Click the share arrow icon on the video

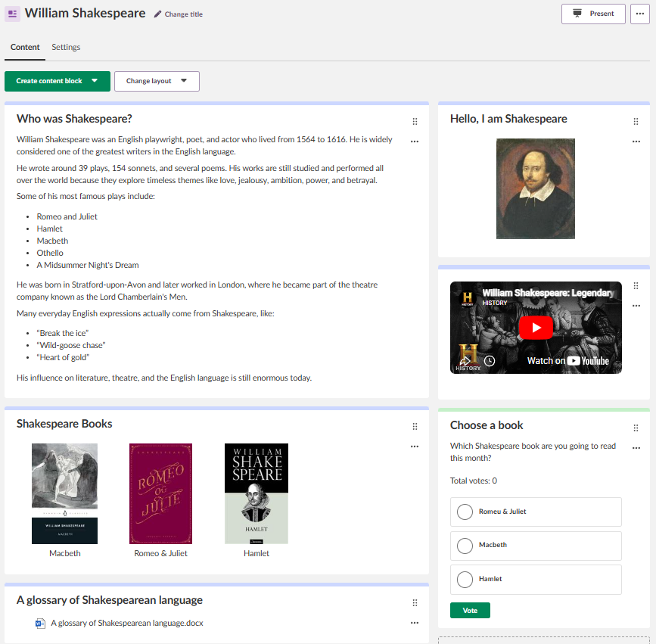tap(465, 361)
